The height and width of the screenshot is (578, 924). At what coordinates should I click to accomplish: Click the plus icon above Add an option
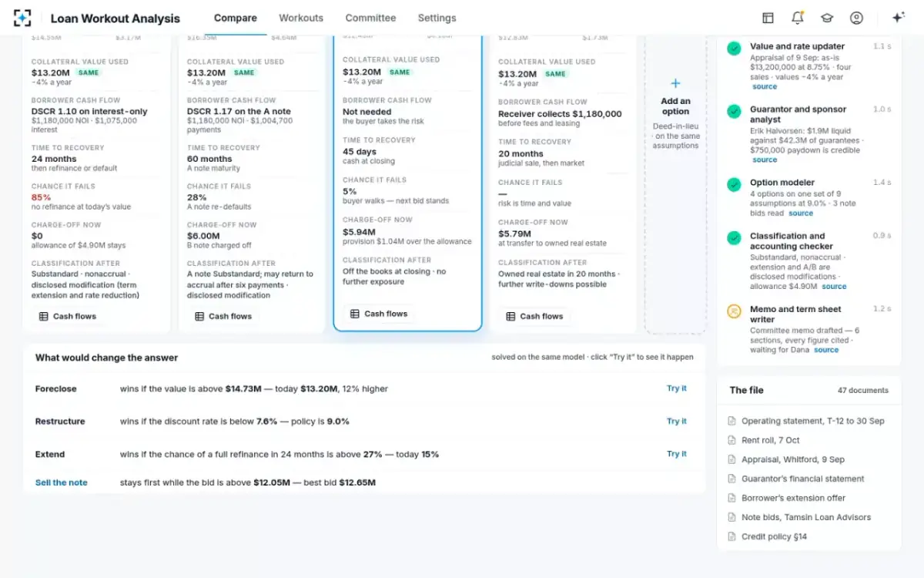[675, 83]
